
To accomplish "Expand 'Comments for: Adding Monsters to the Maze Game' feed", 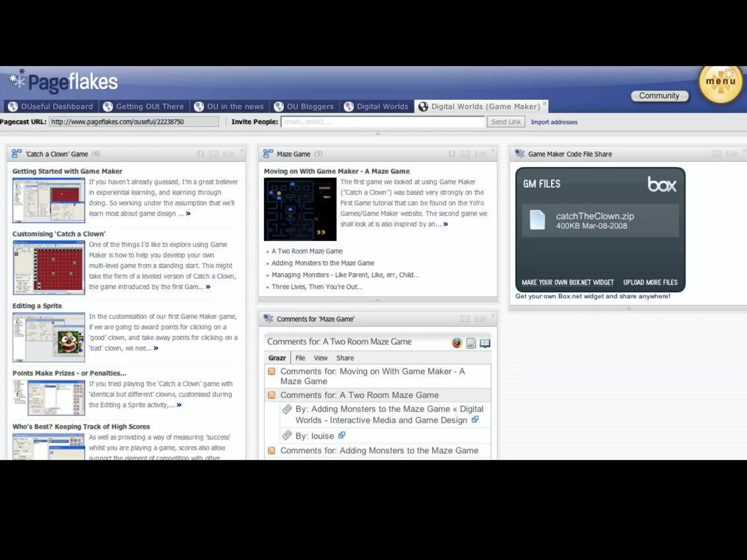I will click(379, 451).
